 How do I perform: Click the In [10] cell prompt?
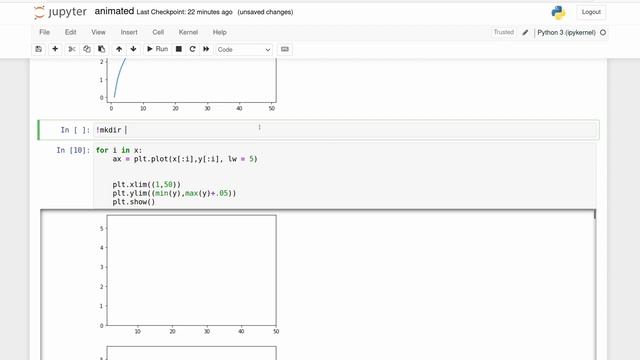(x=73, y=150)
